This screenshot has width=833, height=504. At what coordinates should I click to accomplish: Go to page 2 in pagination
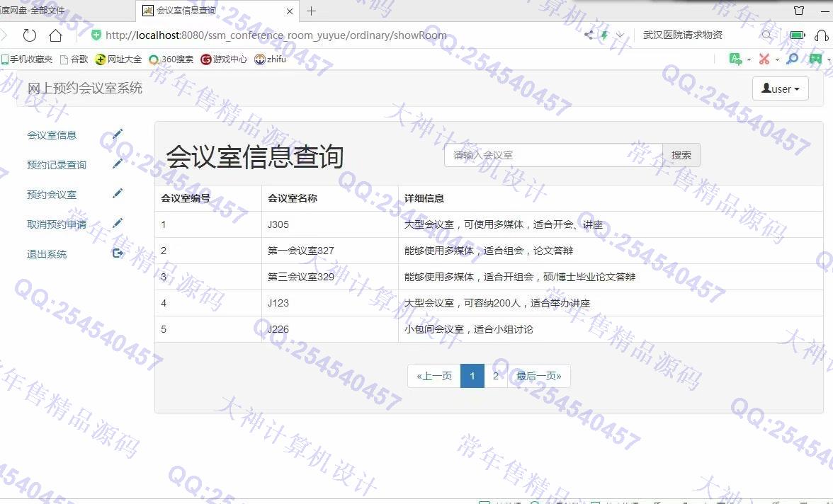[x=496, y=376]
